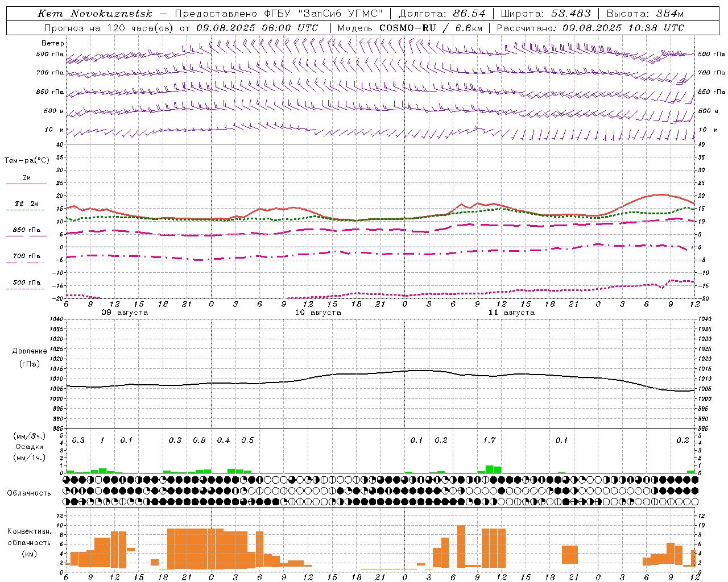This screenshot has height=582, width=728.
Task: Click the 'Тем-ра(°C)' temperature panel label
Action: click(x=27, y=161)
